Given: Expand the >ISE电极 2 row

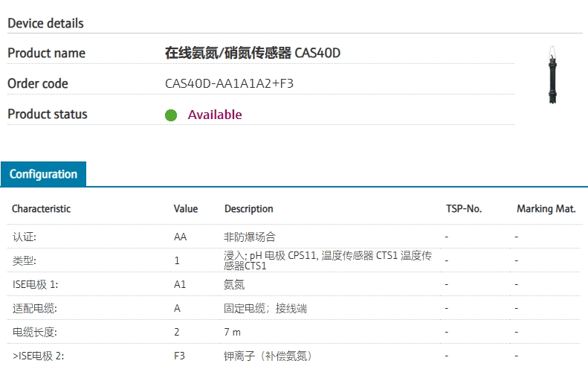Looking at the screenshot, I should [x=38, y=356].
